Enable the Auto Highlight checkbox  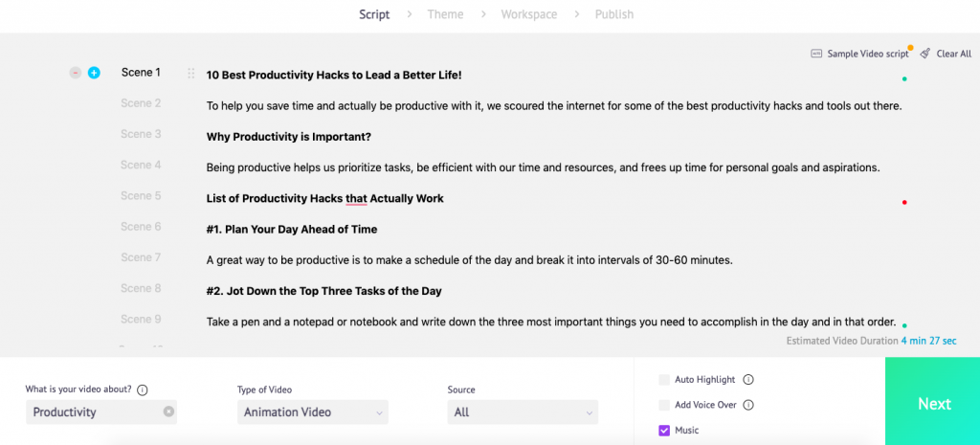664,379
